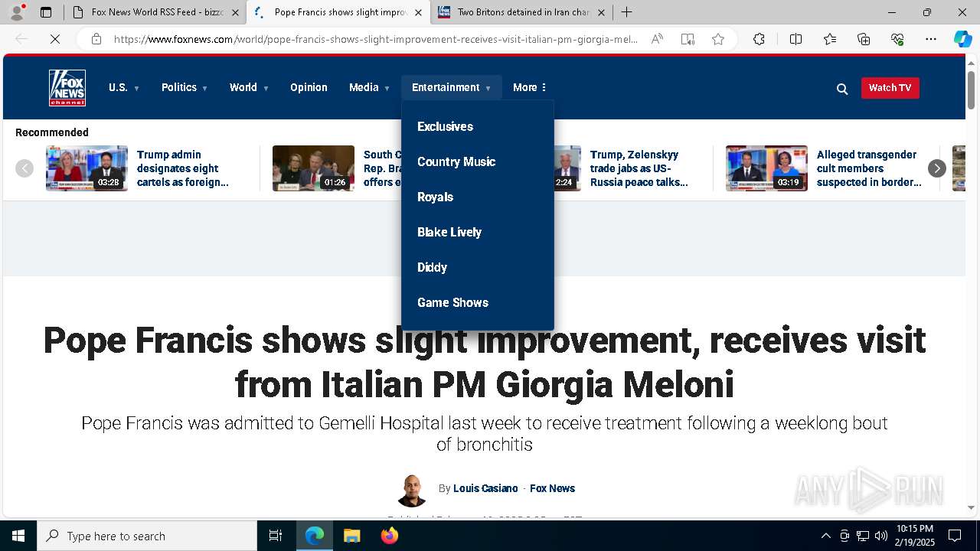Screen dimensions: 980x551
Task: Click the Windows taskbar search box
Action: (x=147, y=536)
